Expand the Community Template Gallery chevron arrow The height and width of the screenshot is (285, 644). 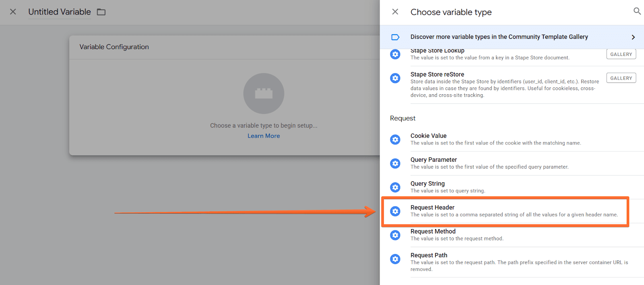click(633, 37)
